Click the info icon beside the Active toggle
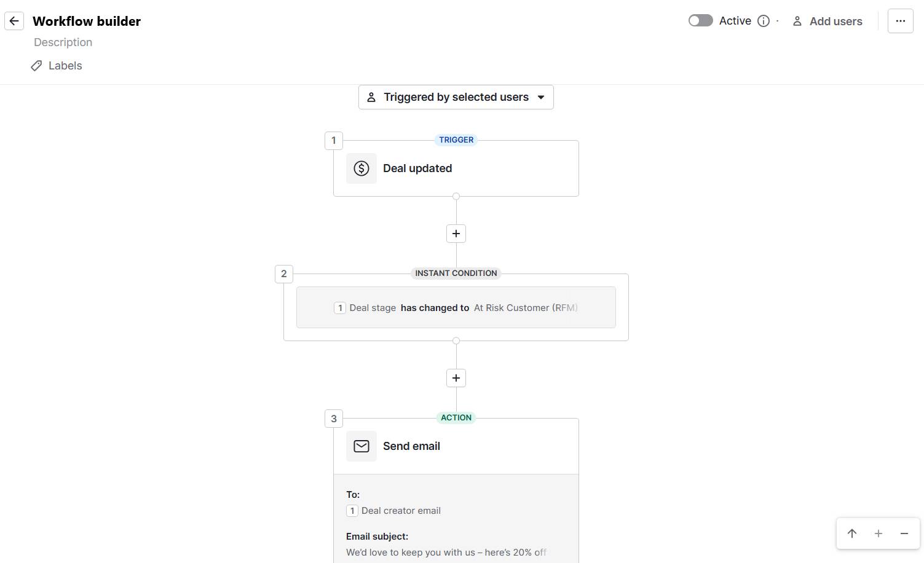 (x=763, y=21)
